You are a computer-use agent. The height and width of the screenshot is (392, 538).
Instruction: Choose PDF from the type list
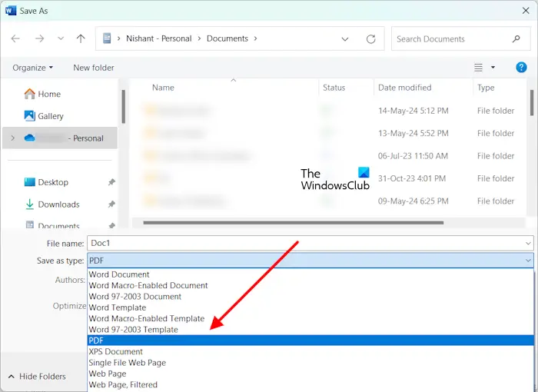311,341
